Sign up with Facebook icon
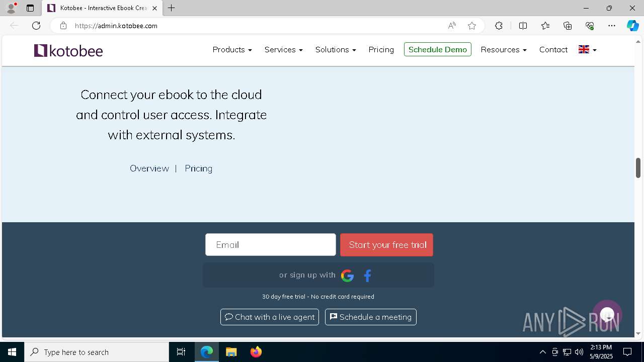Screen dimensions: 644x362 [367, 276]
